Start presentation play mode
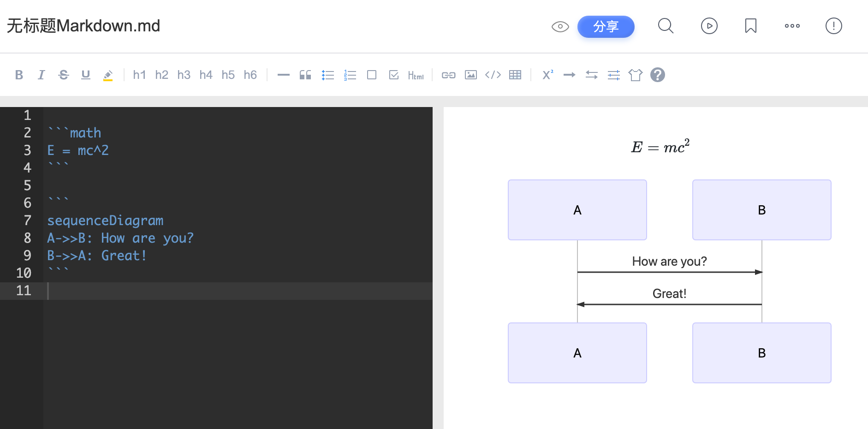Viewport: 868px width, 429px height. pos(709,26)
